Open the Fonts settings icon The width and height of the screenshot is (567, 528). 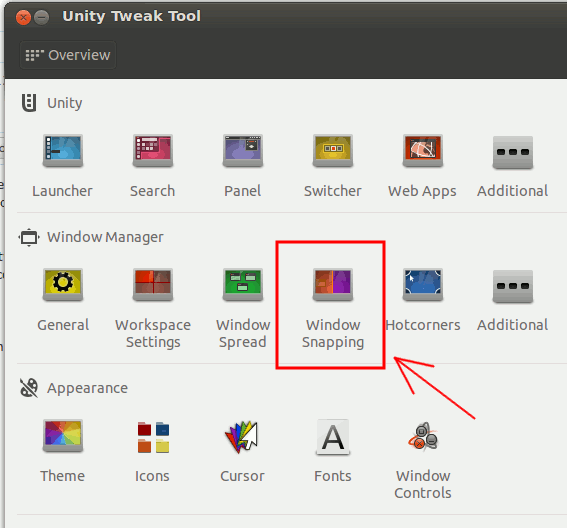point(333,437)
